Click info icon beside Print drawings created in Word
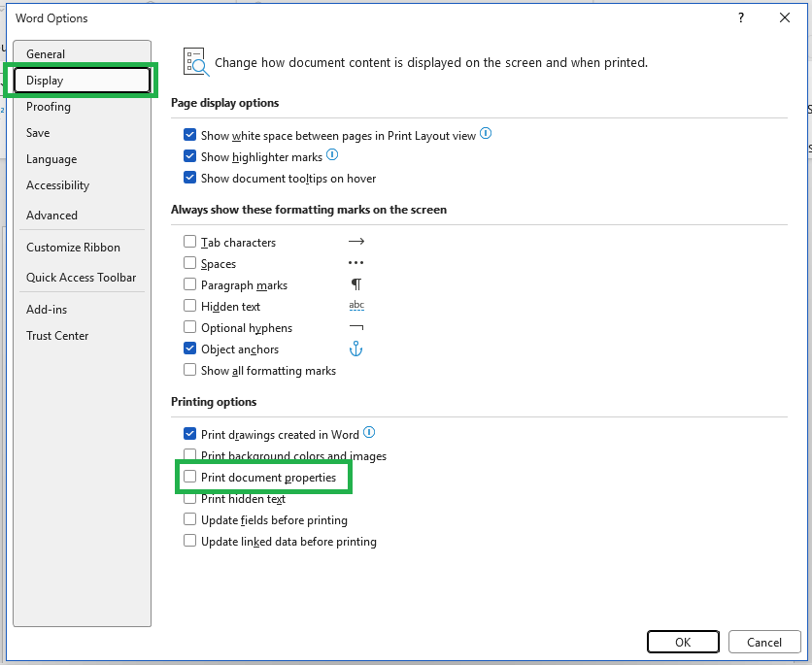This screenshot has width=812, height=665. 369,432
